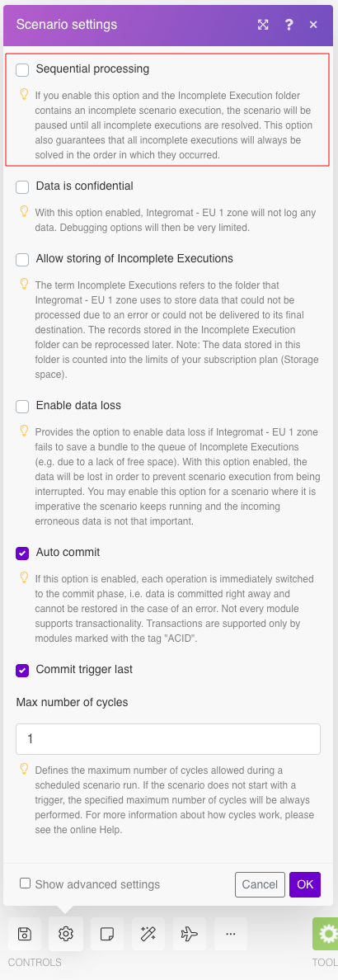
Task: Enable Allow storing of Incomplete Executions
Action: pyautogui.click(x=22, y=259)
